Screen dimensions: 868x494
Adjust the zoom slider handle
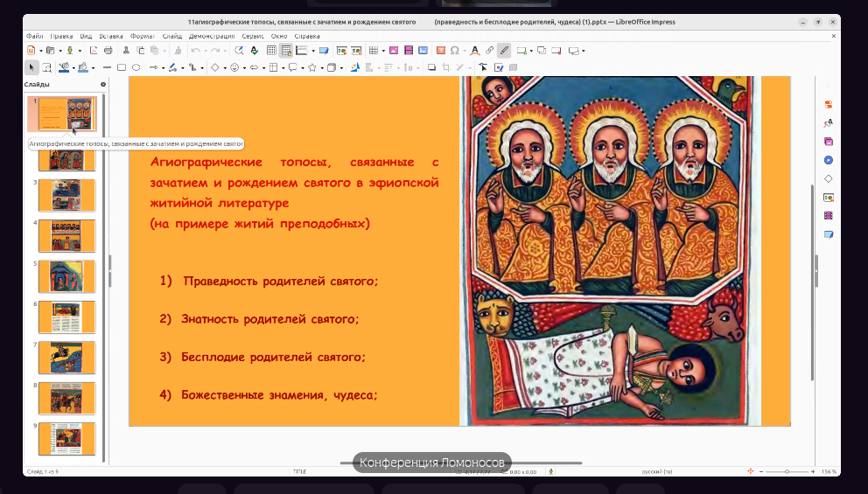[787, 472]
